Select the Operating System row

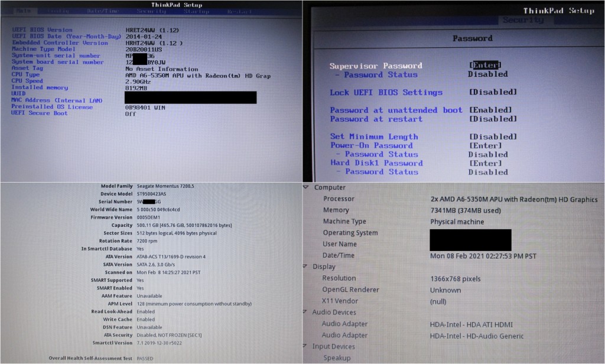click(x=417, y=233)
